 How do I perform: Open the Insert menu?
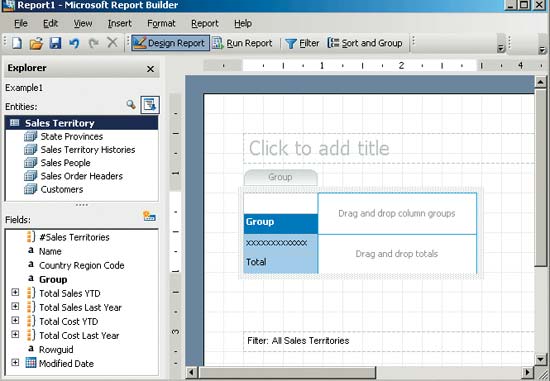tap(120, 24)
